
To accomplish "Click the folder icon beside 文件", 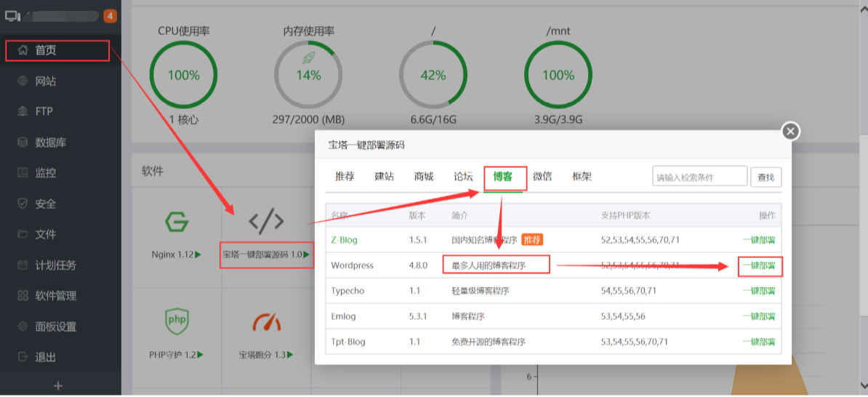I will pos(23,234).
